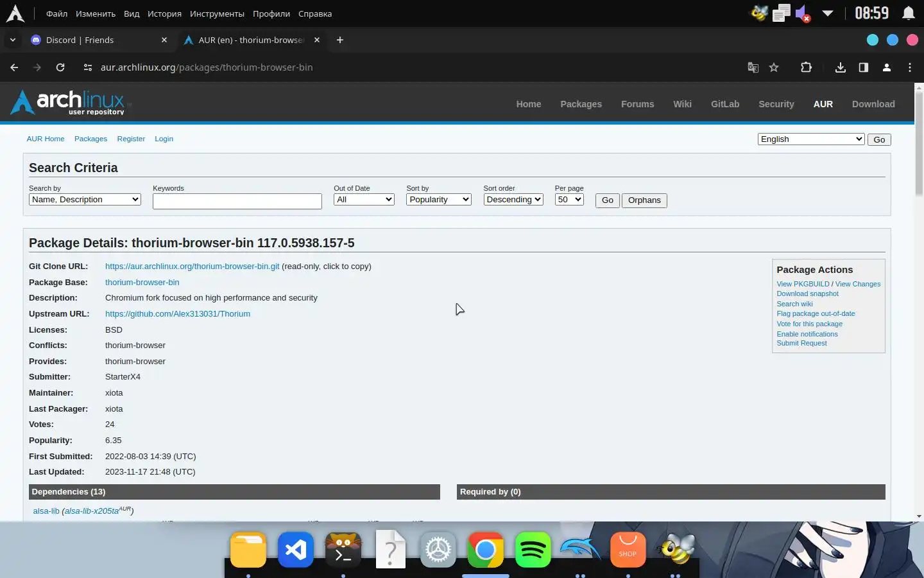Click Go button next to Orphans
Screen dimensions: 924x578
[x=607, y=200]
